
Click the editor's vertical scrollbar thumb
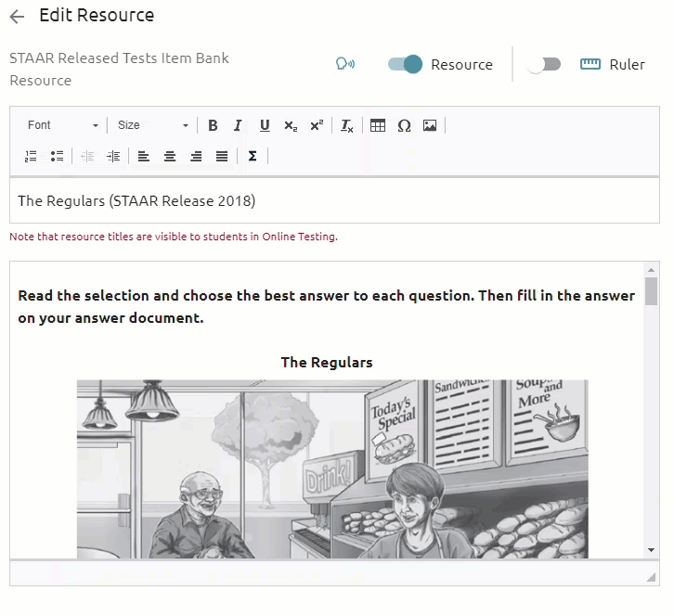click(651, 290)
